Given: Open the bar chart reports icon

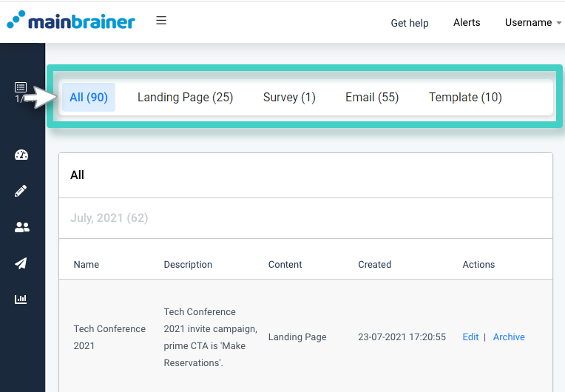Looking at the screenshot, I should pyautogui.click(x=21, y=299).
